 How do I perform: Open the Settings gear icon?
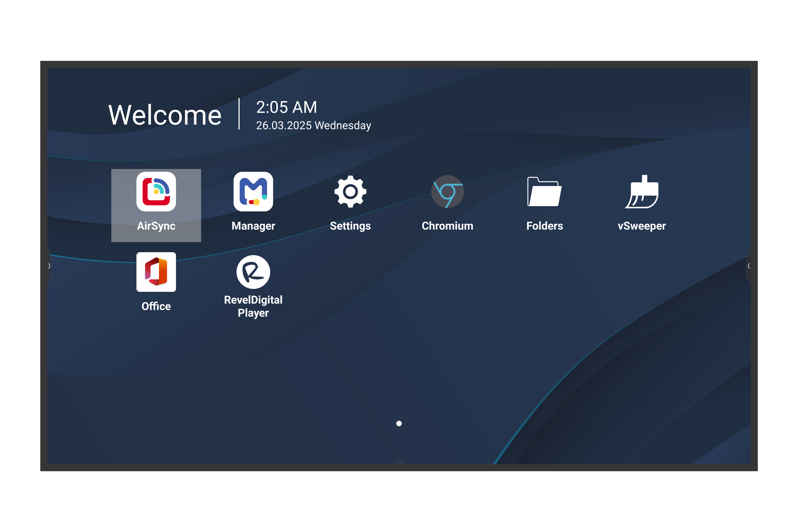click(350, 192)
